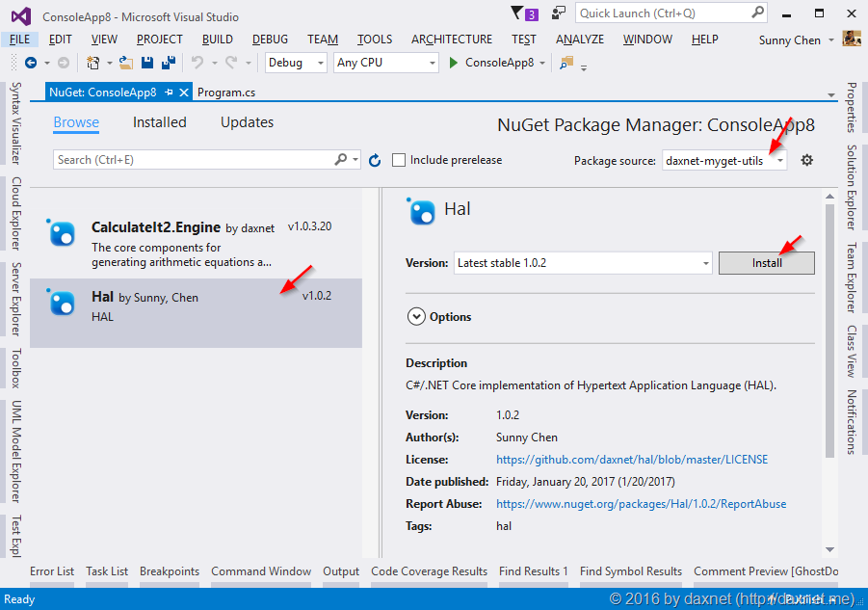Open the Toolbox side panel
Viewport: 868px width, 610px height.
coord(16,368)
